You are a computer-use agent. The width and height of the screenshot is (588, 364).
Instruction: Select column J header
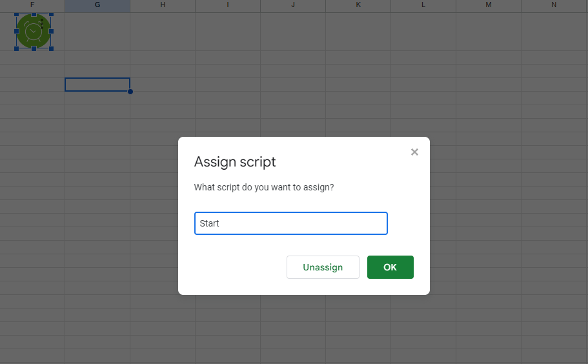(x=293, y=5)
